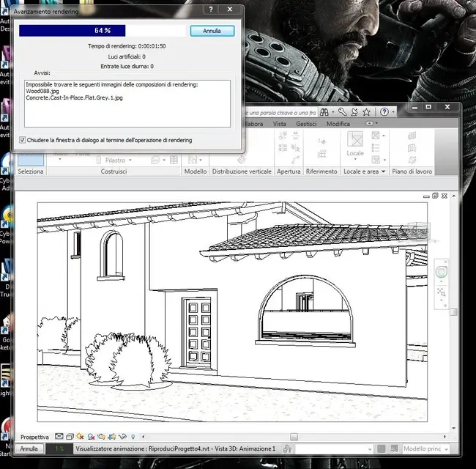
Task: Click the Prospettiva view scale label
Action: click(x=34, y=437)
